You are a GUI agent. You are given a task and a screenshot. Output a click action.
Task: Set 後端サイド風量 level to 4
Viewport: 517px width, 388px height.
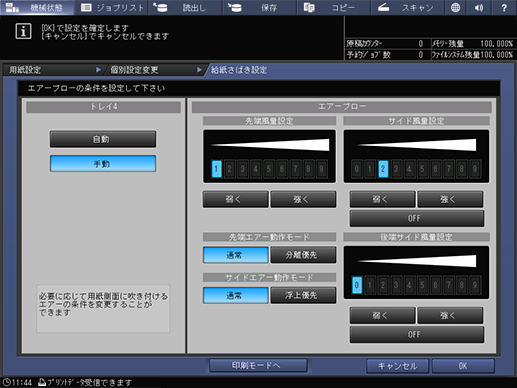tap(409, 285)
